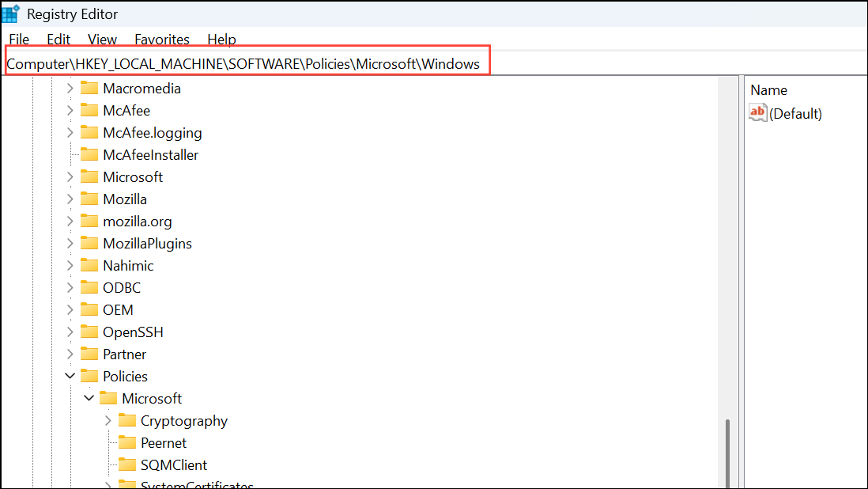Click the SQMClient folder icon
Image resolution: width=868 pixels, height=489 pixels.
[127, 464]
